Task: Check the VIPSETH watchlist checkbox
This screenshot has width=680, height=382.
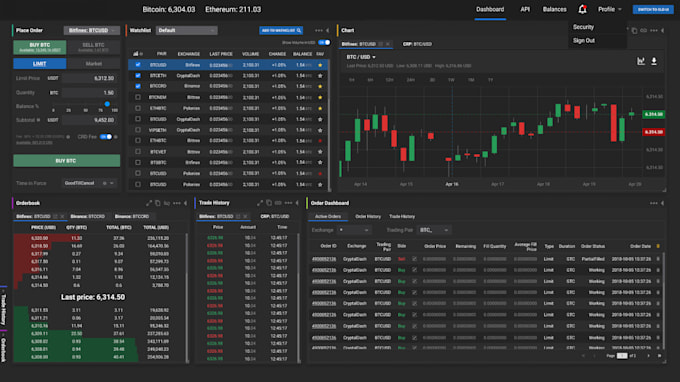Action: point(138,130)
